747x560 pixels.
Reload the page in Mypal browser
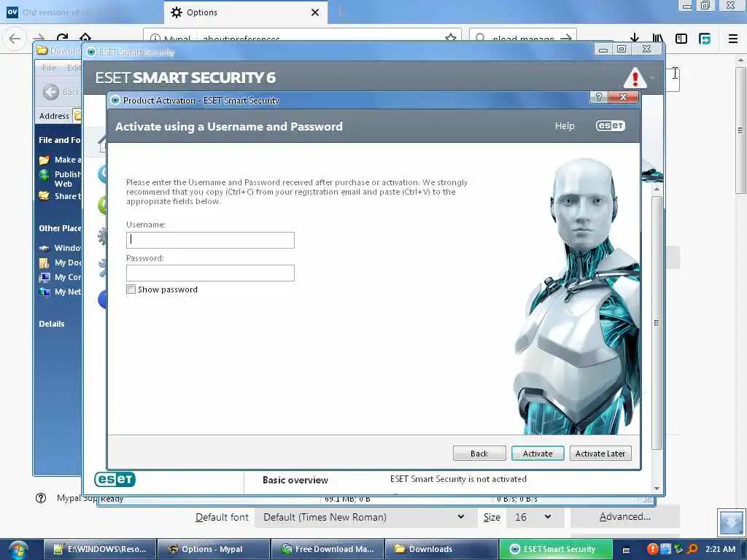coord(63,38)
